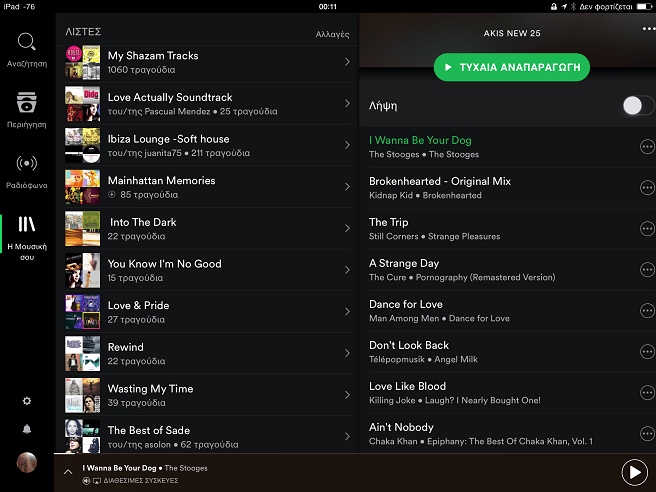
Task: Open Rewind playlist via its chevron
Action: click(347, 353)
